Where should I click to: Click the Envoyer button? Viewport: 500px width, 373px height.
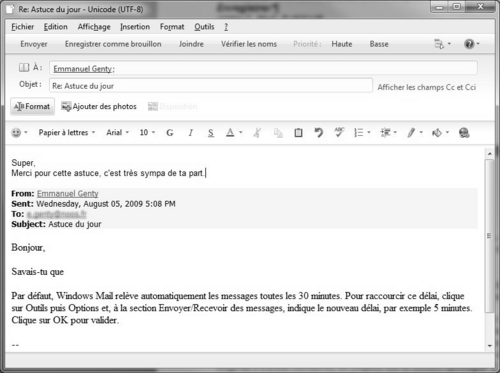click(x=34, y=44)
